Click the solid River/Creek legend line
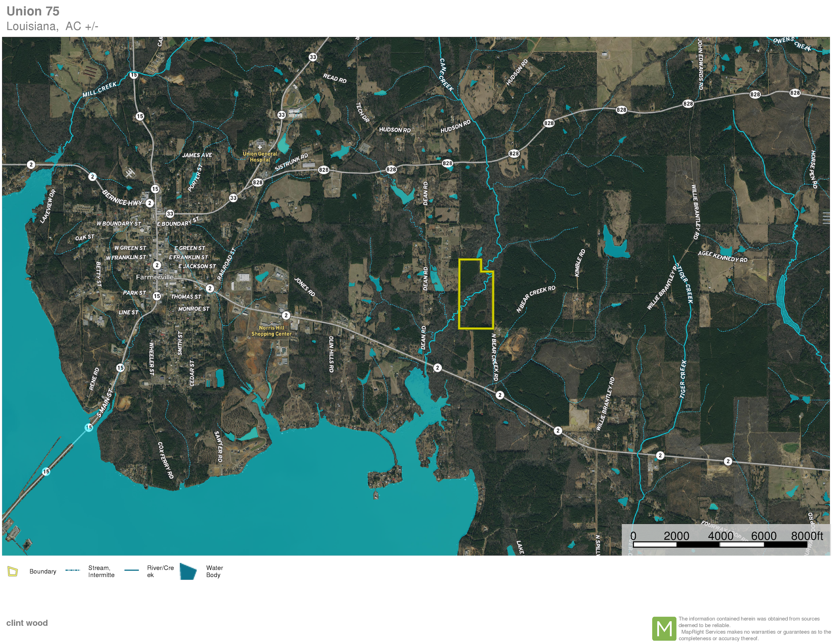833x644 pixels. pos(131,570)
